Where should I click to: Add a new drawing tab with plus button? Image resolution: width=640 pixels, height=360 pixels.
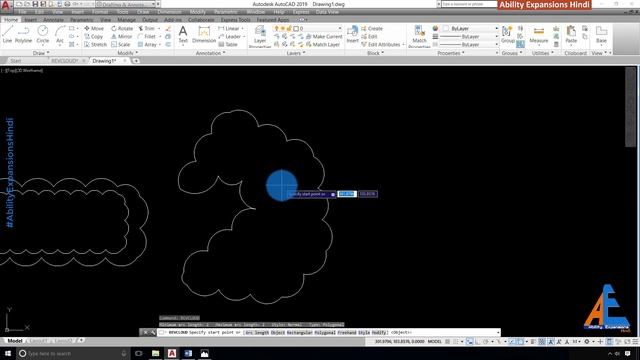[136, 61]
